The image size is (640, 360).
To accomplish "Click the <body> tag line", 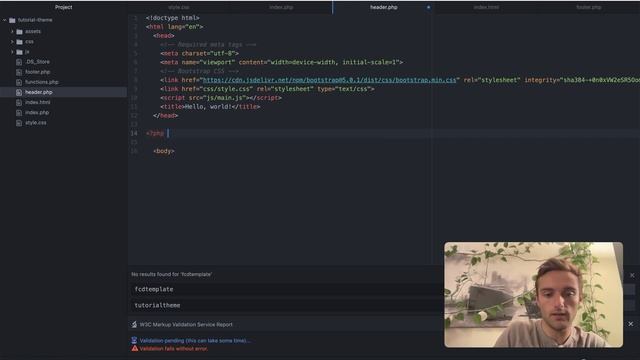I will tap(164, 151).
